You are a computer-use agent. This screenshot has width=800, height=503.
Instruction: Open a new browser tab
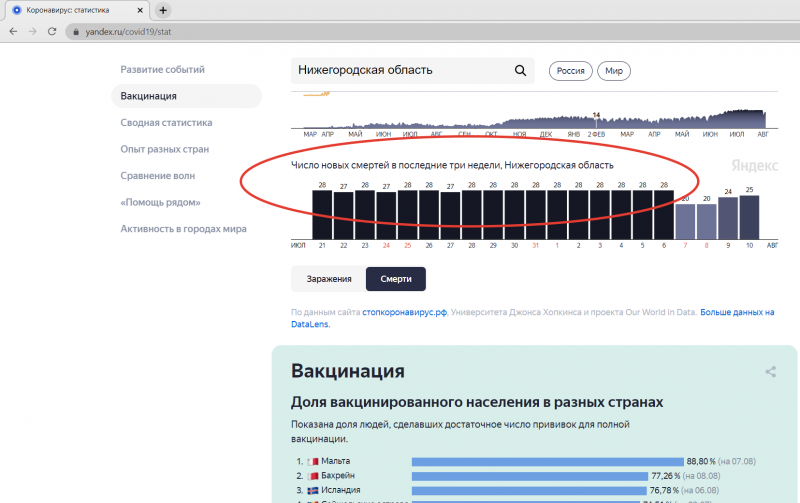coord(163,10)
